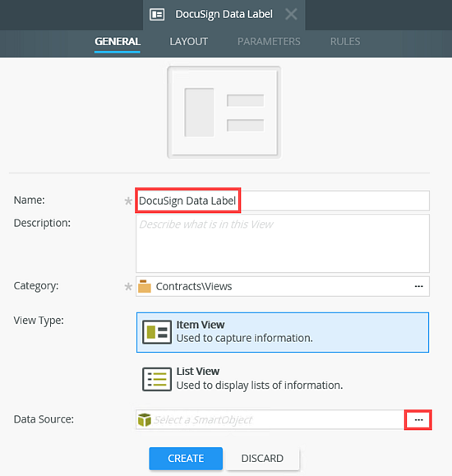
Task: Open the PARAMETERS tab
Action: tap(269, 42)
